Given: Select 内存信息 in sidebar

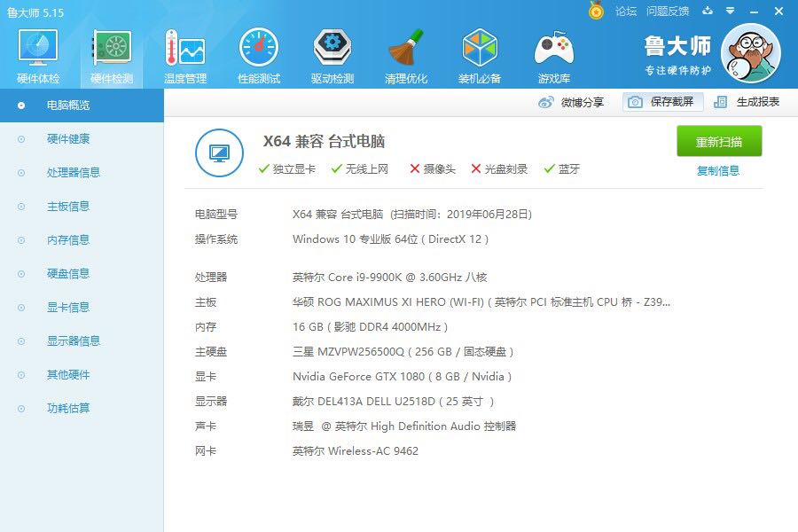Looking at the screenshot, I should pos(82,239).
